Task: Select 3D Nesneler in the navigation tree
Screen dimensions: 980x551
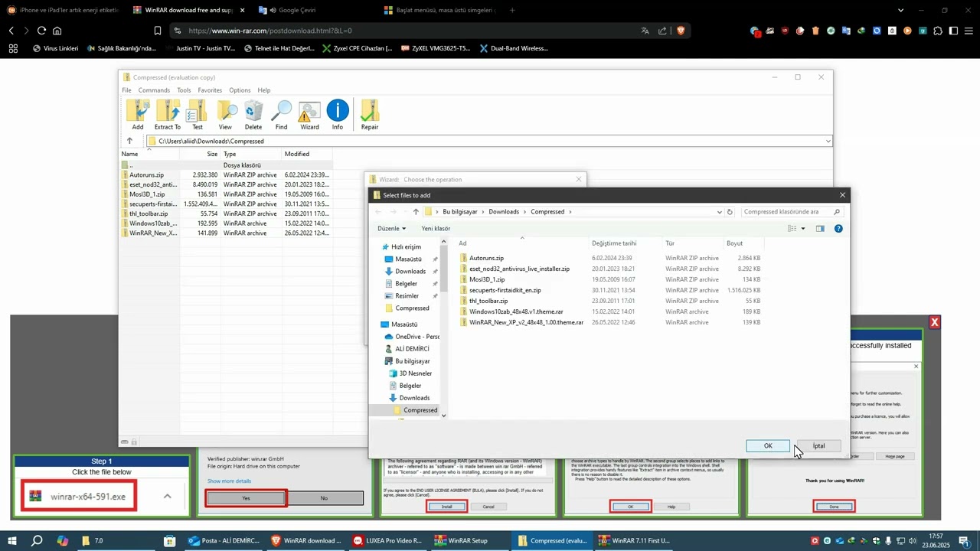Action: (415, 373)
